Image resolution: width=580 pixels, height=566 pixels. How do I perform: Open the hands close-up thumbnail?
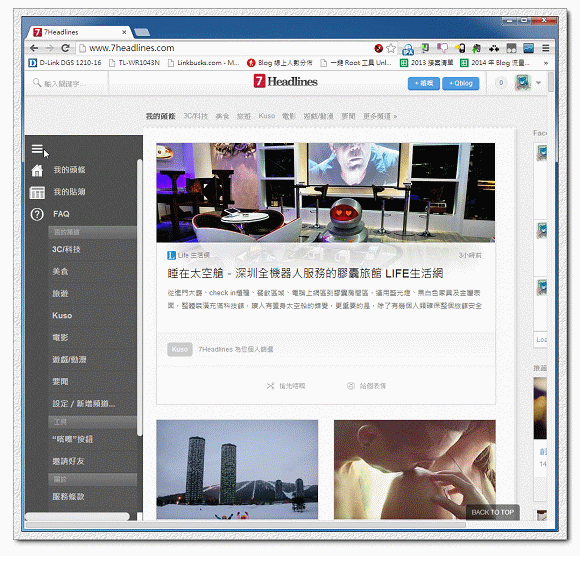point(415,469)
